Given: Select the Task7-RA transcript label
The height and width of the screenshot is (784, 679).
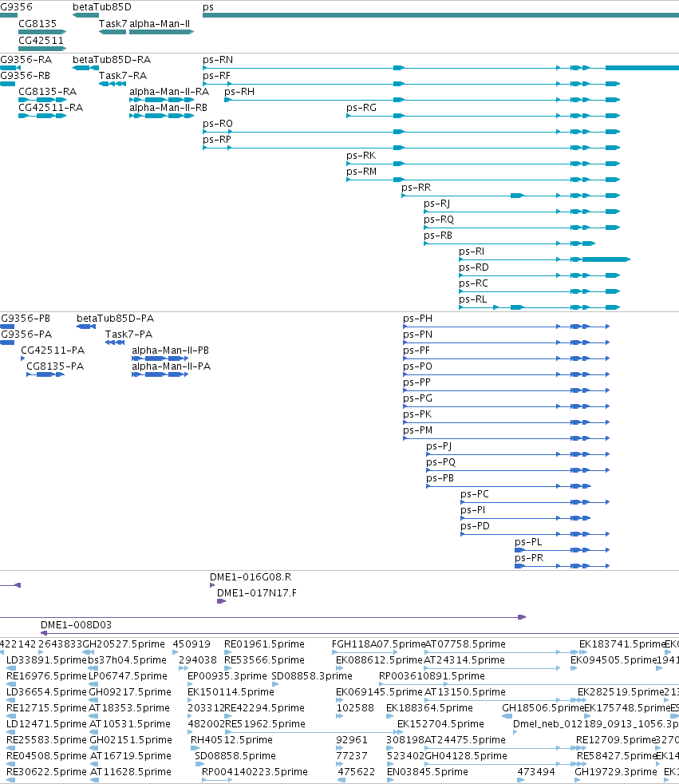Looking at the screenshot, I should 123,76.
